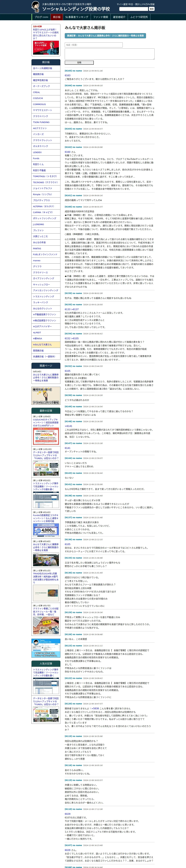Open 共通掲示板（一部除外） in sidebar
This screenshot has width=186, height=868.
46,356
